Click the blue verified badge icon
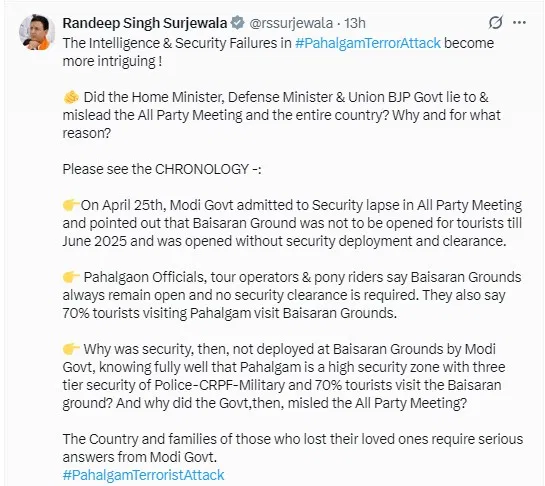The image size is (545, 486). [238, 23]
